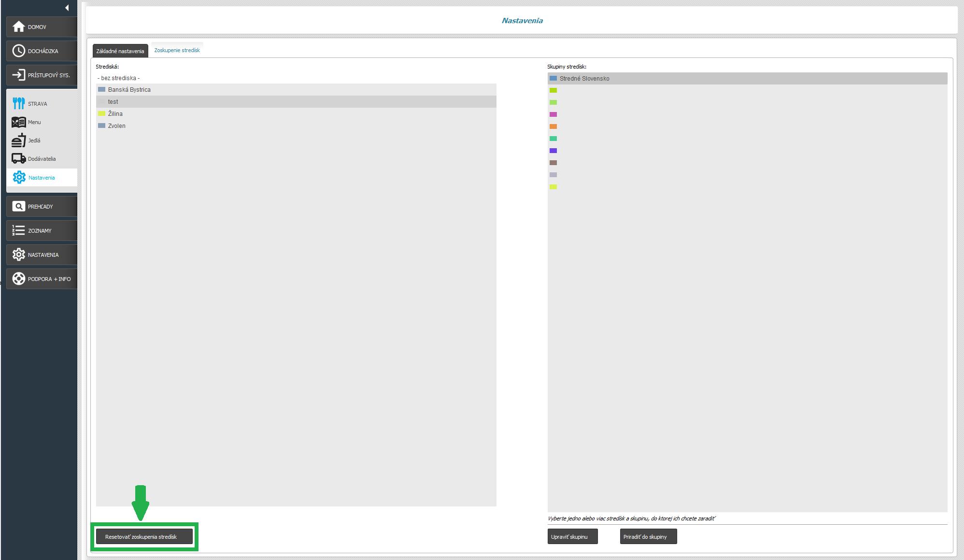The image size is (964, 560).
Task: Click the Strava fork and knife icon
Action: (x=18, y=103)
